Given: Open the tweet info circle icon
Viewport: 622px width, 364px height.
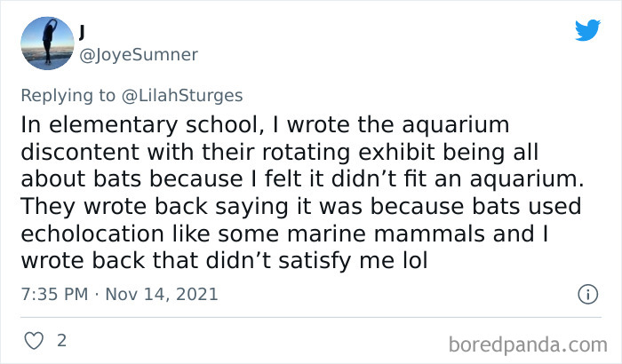Looking at the screenshot, I should (x=586, y=293).
